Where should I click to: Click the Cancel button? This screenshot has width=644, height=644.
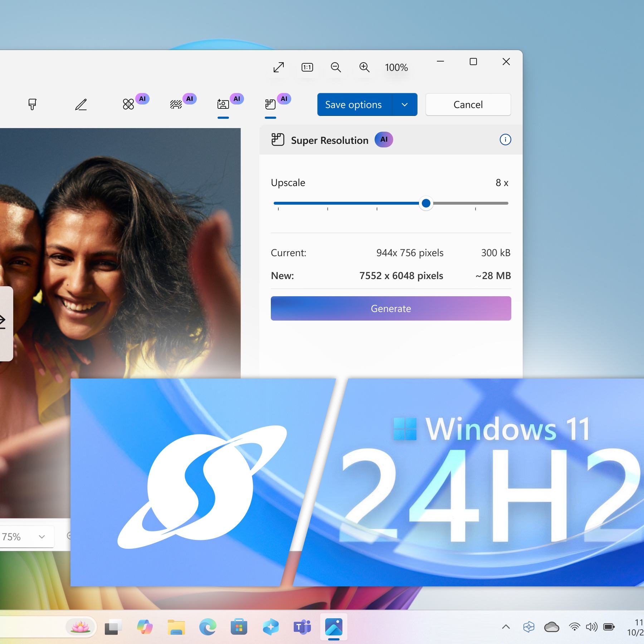tap(468, 104)
